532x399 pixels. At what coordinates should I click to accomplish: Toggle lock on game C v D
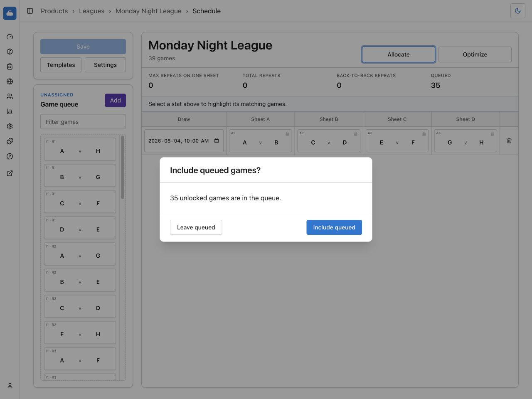(x=356, y=134)
